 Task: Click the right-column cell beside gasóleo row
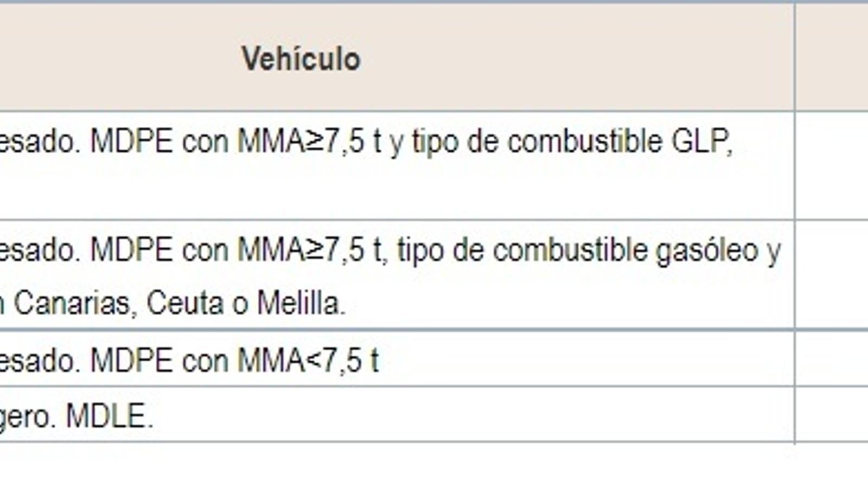tap(832, 275)
